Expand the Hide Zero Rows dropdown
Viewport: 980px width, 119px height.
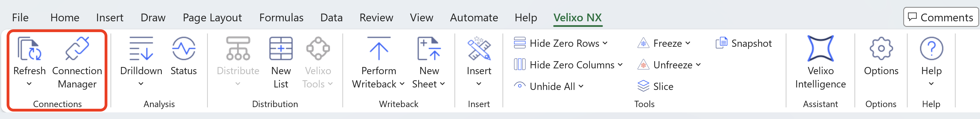[605, 43]
